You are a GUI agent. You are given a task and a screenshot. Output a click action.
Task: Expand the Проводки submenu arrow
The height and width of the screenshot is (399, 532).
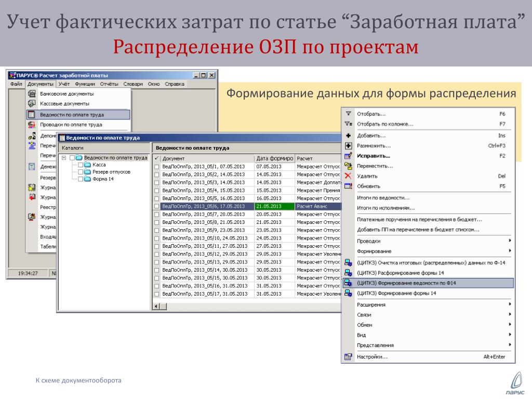coord(510,241)
